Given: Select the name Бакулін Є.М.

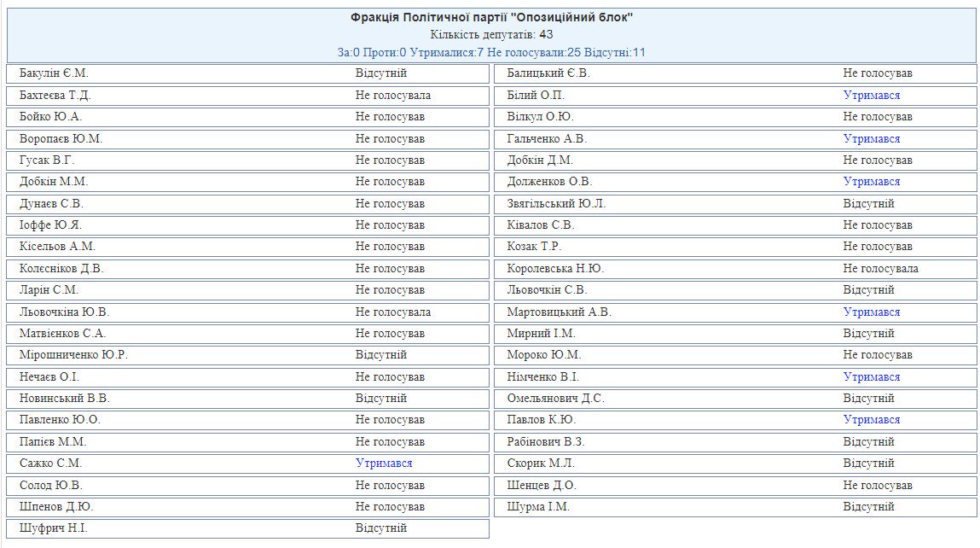Looking at the screenshot, I should [x=54, y=73].
